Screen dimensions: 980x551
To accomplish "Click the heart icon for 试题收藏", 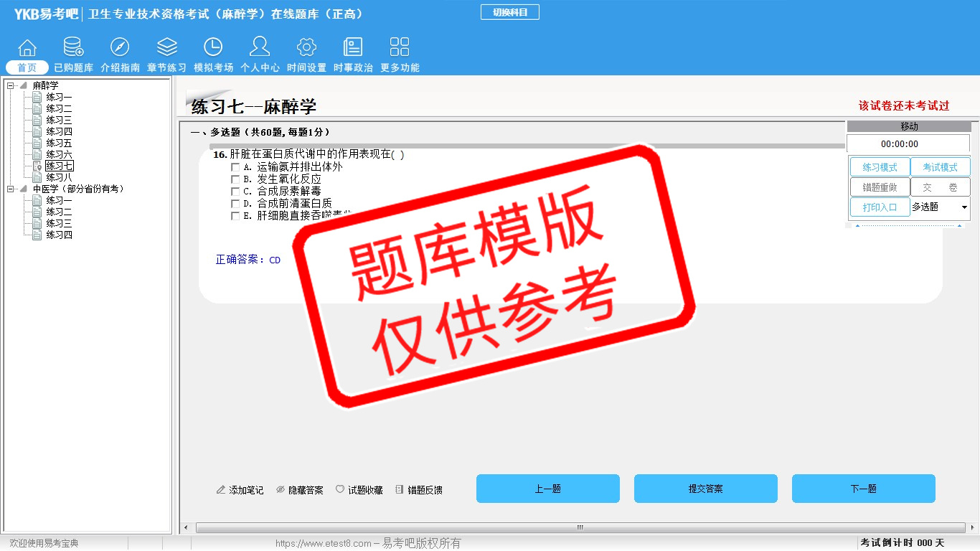I will coord(340,489).
